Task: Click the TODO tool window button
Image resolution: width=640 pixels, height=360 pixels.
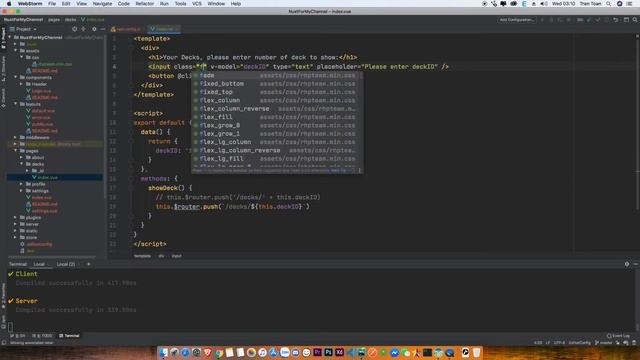Action: coord(42,336)
